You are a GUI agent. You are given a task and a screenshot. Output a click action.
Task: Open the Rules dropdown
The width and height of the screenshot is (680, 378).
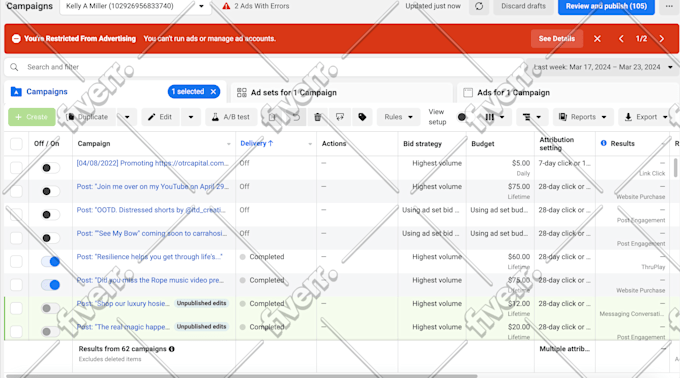[x=399, y=117]
